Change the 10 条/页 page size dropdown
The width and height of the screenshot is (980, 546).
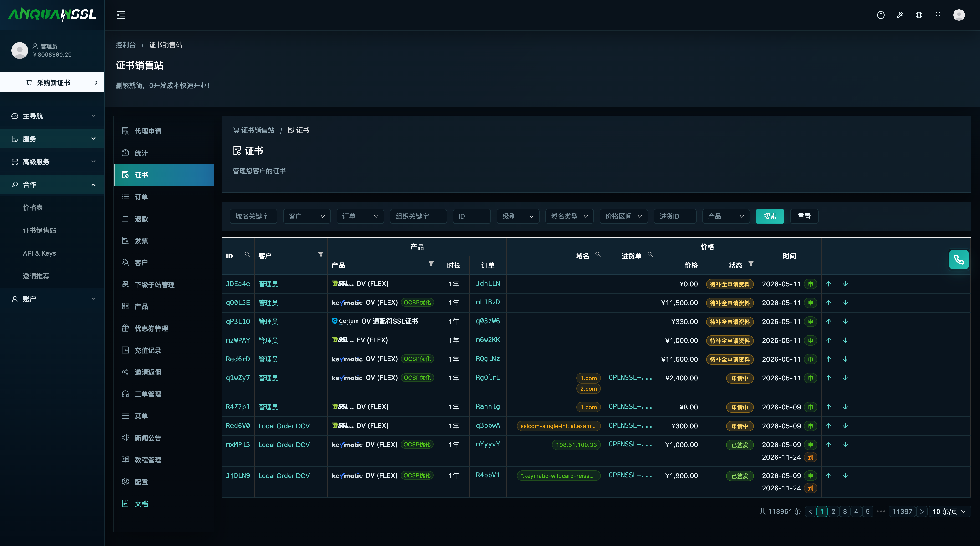coord(949,512)
